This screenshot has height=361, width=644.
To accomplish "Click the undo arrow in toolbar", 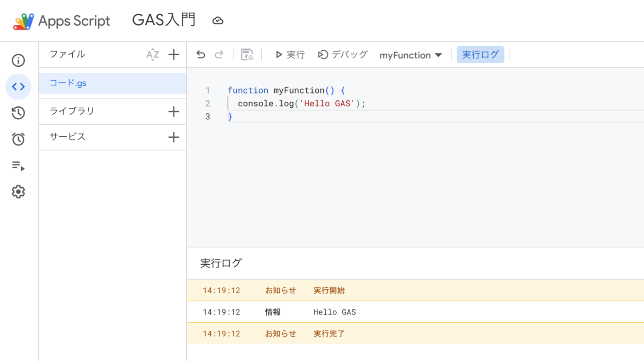I will tap(201, 55).
